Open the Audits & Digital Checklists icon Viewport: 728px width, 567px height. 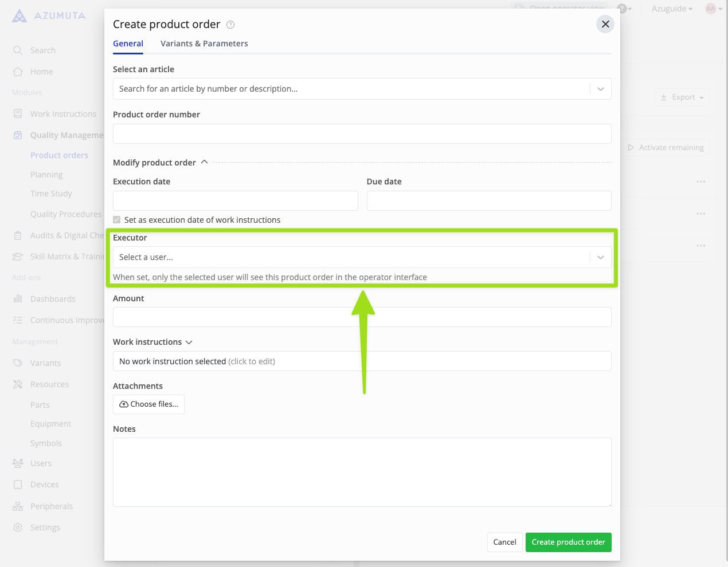coord(18,235)
